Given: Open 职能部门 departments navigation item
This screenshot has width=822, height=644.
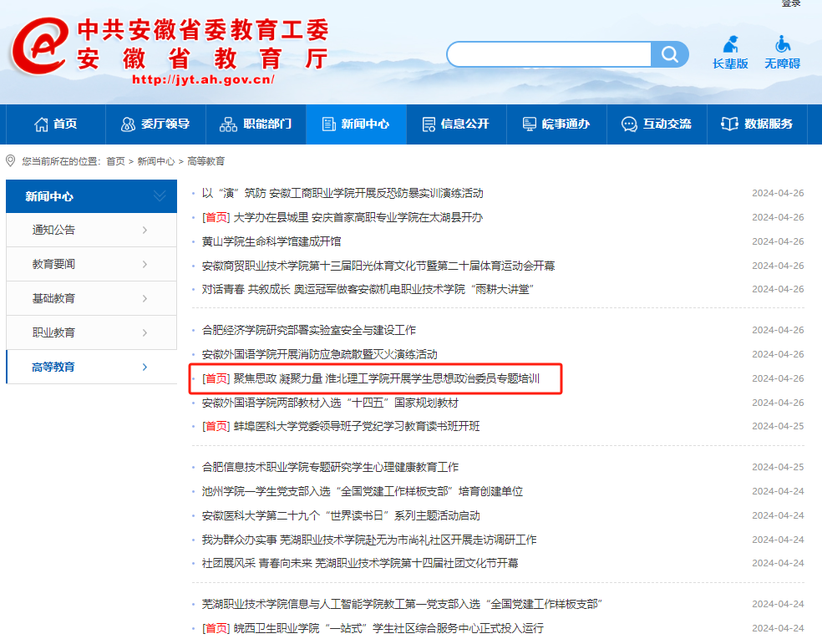Looking at the screenshot, I should [x=256, y=124].
